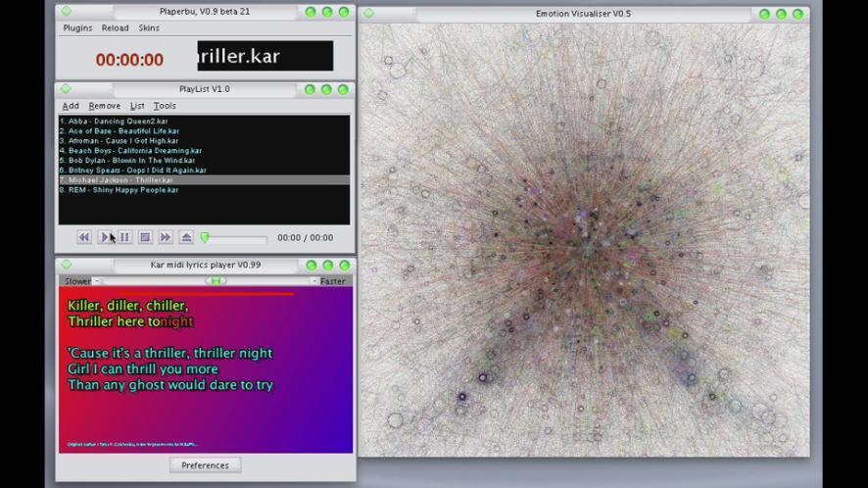Image resolution: width=868 pixels, height=488 pixels.
Task: Open the List menu in PlayList
Action: pos(137,105)
